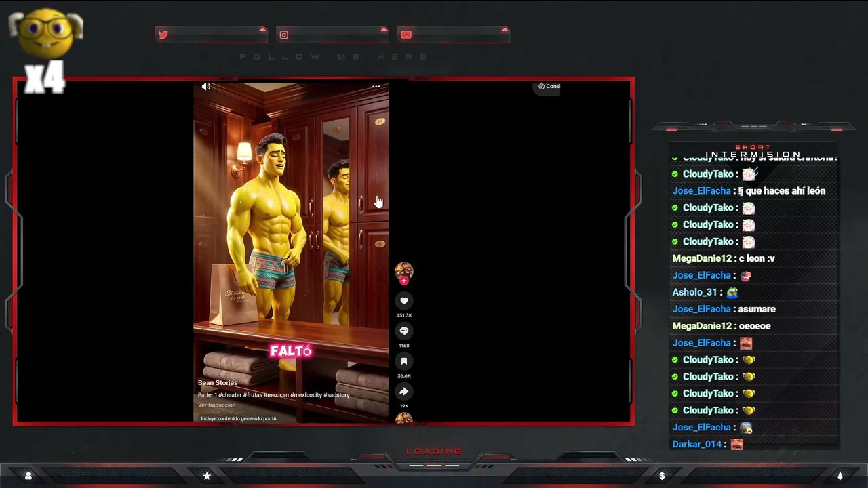Click the 'FALTó' caption on the video
The height and width of the screenshot is (488, 868).
point(291,351)
